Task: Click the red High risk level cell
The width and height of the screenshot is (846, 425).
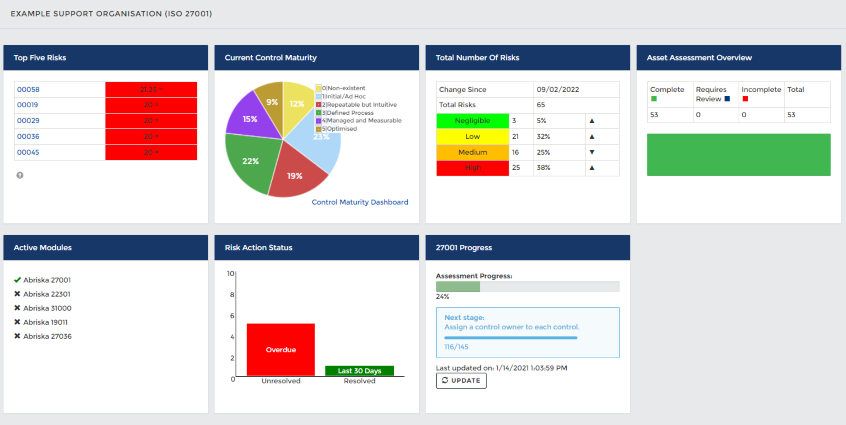Action: (472, 168)
